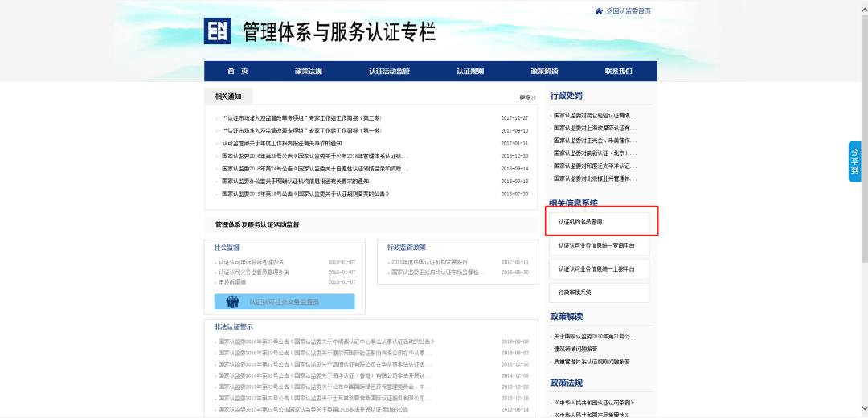
Task: Click the home icon beside 返回认监委首页
Action: pos(599,11)
